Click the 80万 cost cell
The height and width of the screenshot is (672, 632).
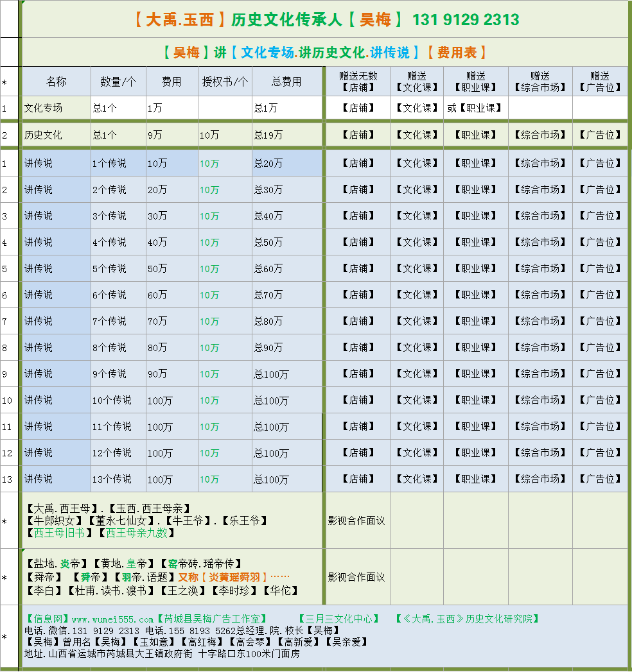[172, 348]
